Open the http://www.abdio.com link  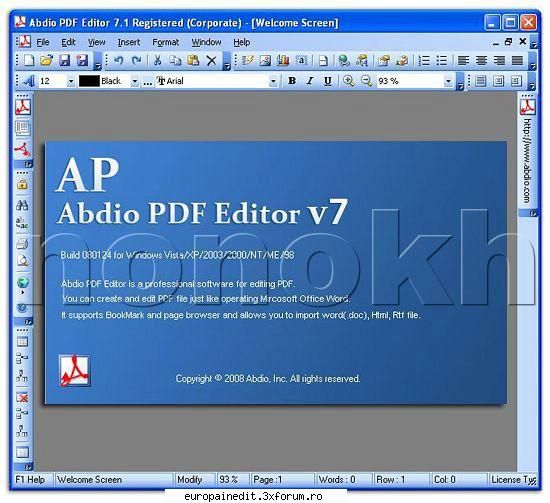coord(527,161)
